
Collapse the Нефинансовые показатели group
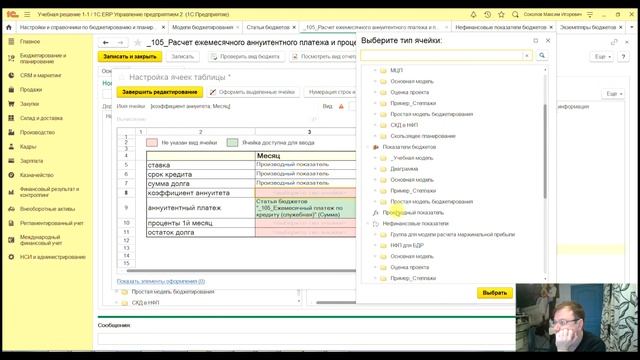367,224
